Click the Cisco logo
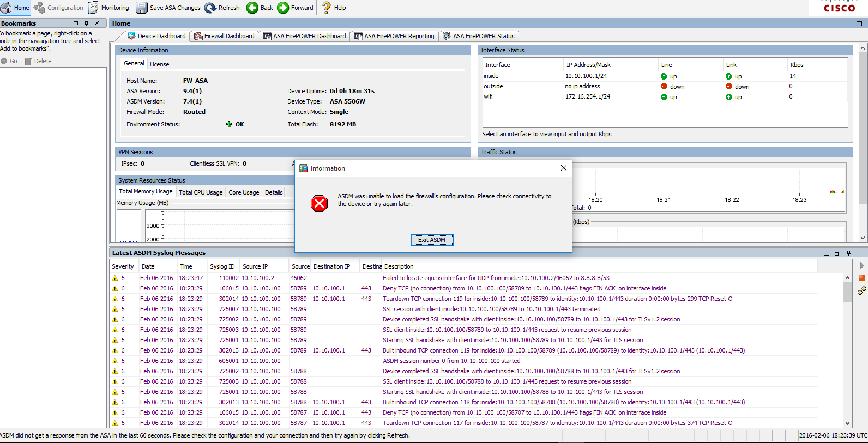This screenshot has width=868, height=443. [839, 7]
